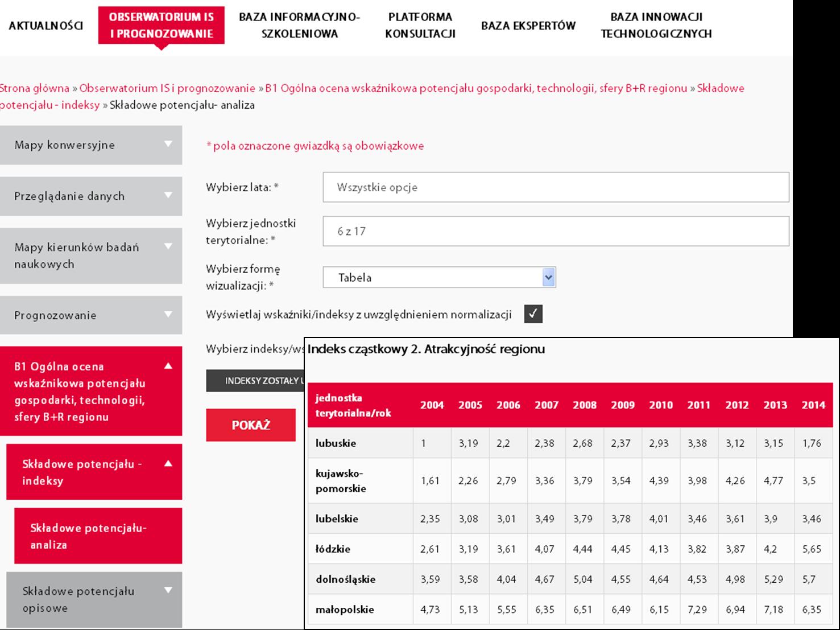Viewport: 840px width, 630px height.
Task: Click łódzkie row label
Action: 333,549
